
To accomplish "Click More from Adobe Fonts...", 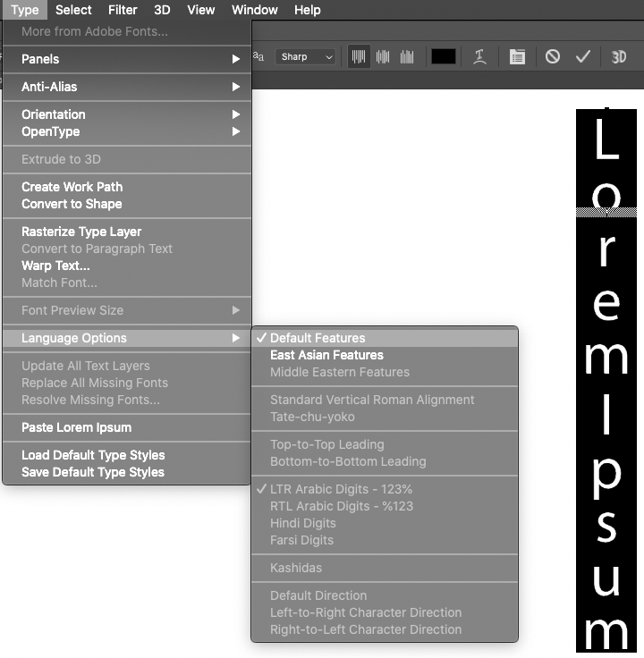I will click(x=127, y=31).
